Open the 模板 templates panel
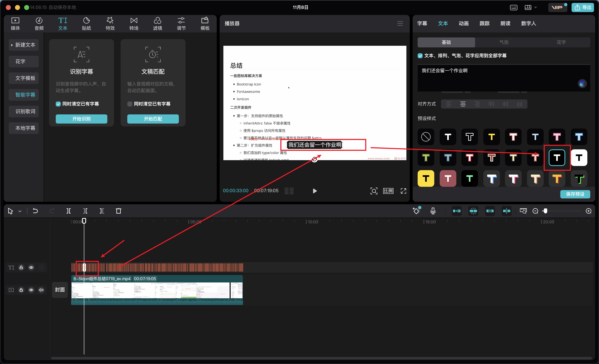 [205, 24]
